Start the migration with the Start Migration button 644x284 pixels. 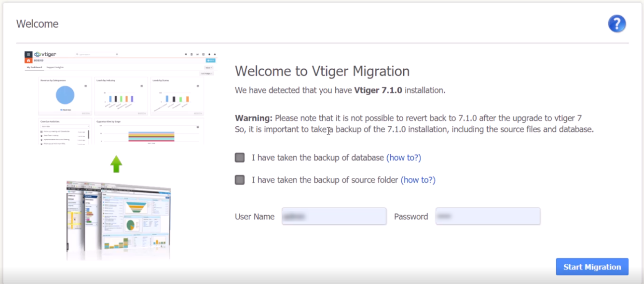592,267
